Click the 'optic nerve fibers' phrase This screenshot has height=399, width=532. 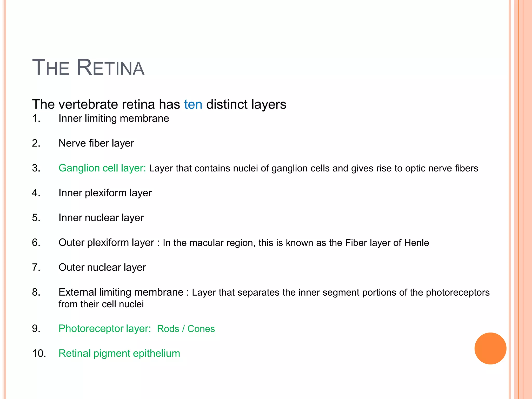pos(442,168)
